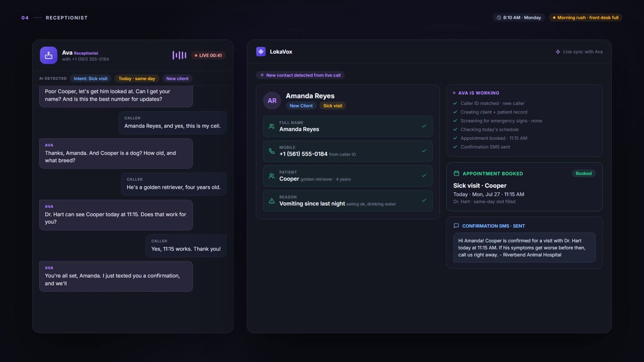This screenshot has width=644, height=362.
Task: Click caller message 'Amanda Reyes, and yes'
Action: coord(173,123)
